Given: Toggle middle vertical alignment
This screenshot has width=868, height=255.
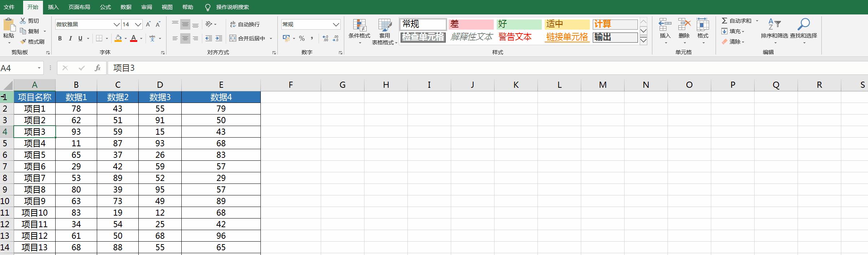Looking at the screenshot, I should (185, 24).
